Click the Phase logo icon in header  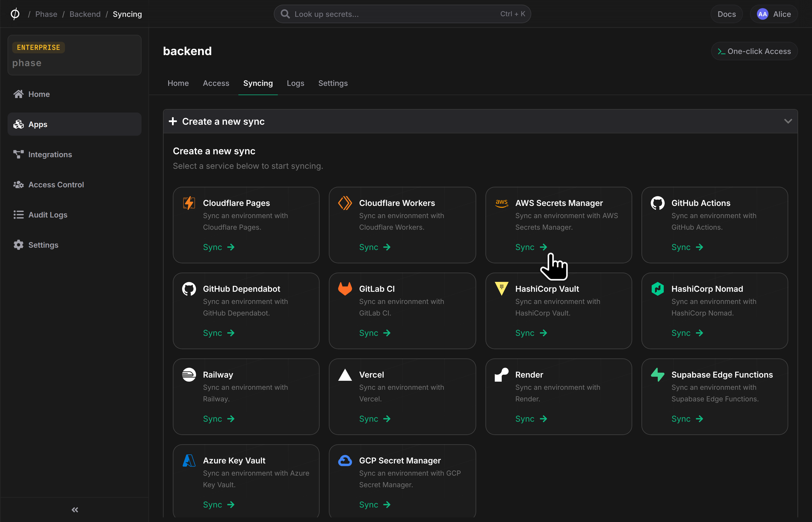[x=15, y=14]
